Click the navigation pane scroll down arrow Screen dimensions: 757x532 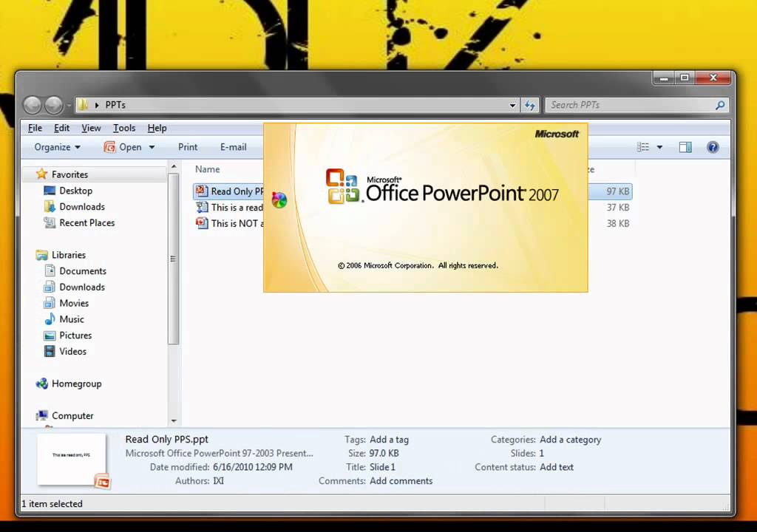174,421
